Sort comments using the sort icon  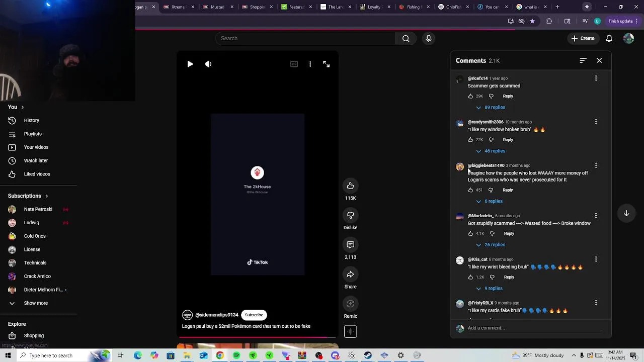(x=583, y=60)
